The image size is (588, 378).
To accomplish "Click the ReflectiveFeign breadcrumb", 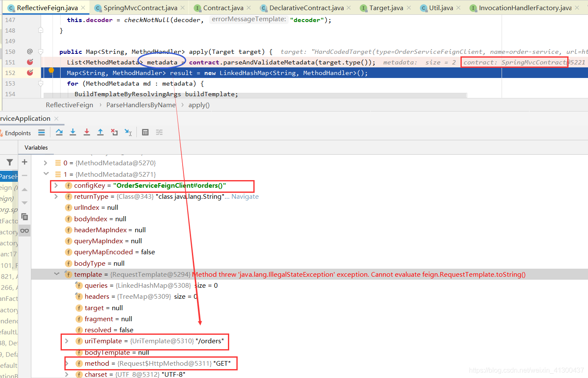I will (69, 105).
